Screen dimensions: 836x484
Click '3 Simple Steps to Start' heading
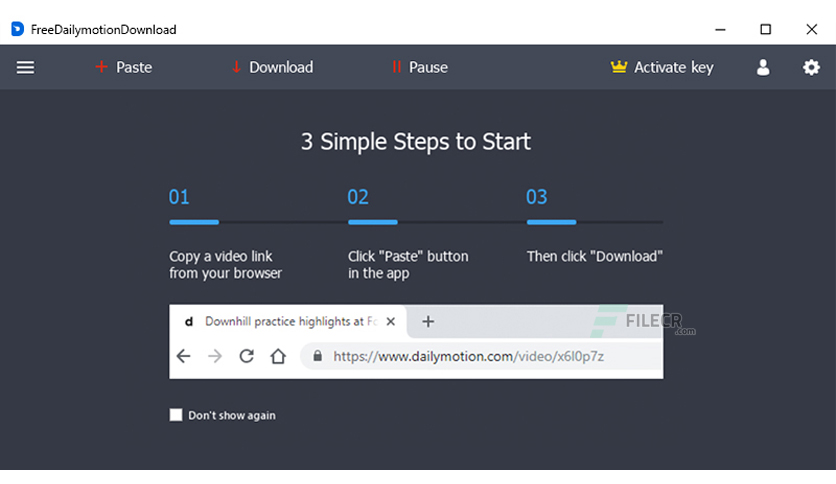click(x=416, y=142)
